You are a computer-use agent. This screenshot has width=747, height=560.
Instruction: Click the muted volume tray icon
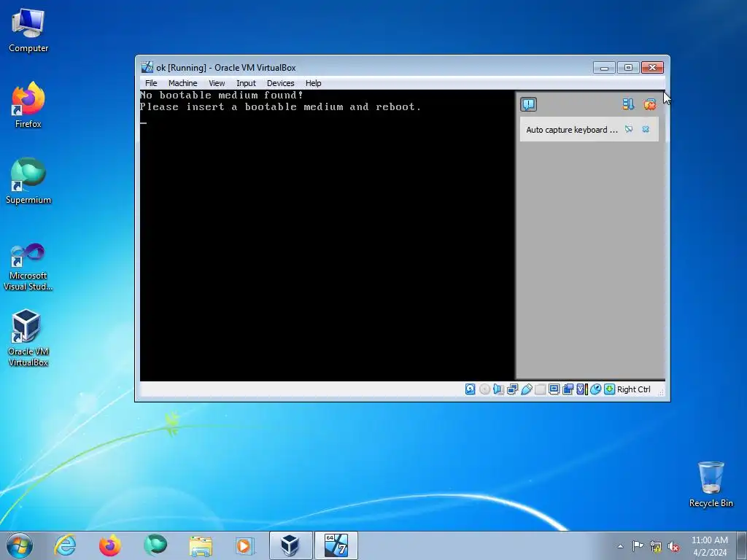[673, 545]
